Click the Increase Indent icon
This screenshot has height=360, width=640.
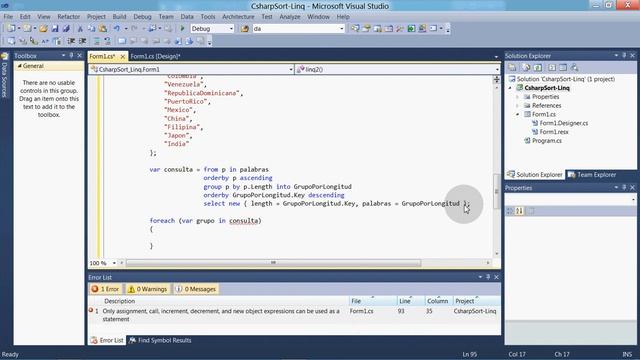click(82, 41)
